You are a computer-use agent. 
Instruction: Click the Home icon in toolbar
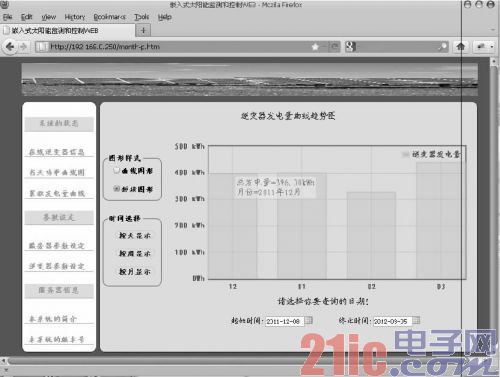click(461, 47)
